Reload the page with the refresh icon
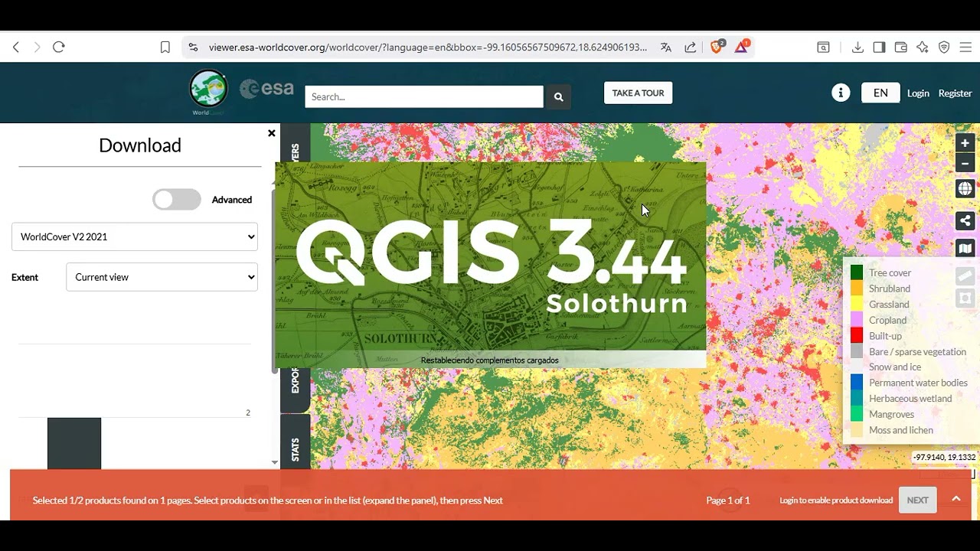This screenshot has width=980, height=551. [59, 47]
